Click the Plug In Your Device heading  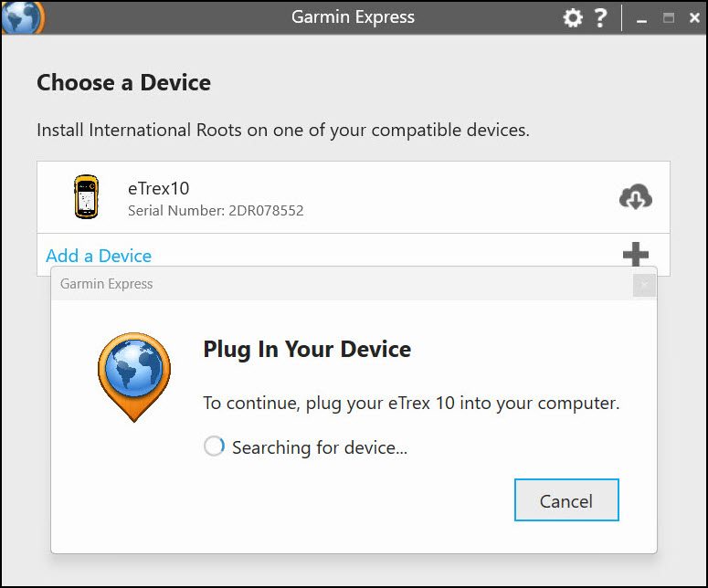pyautogui.click(x=307, y=350)
